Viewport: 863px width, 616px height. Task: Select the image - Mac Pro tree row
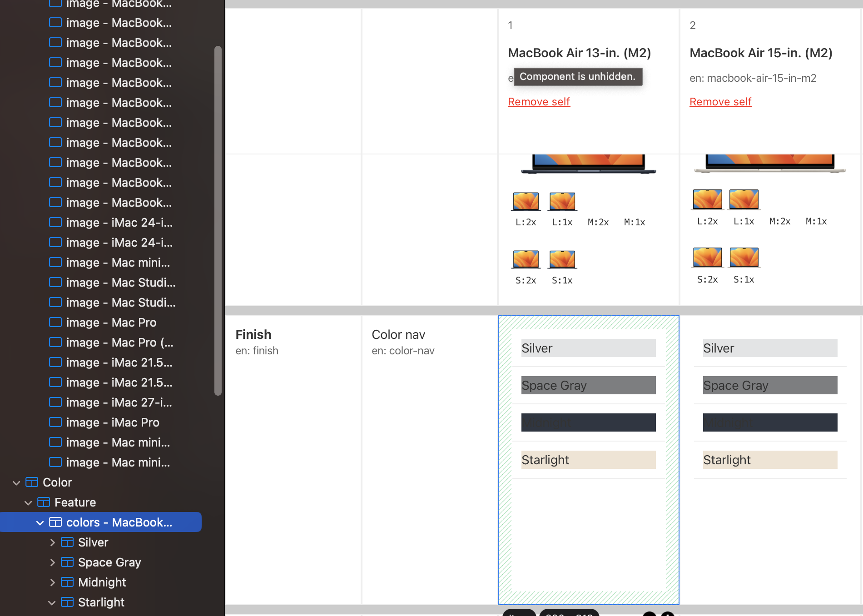point(101,323)
